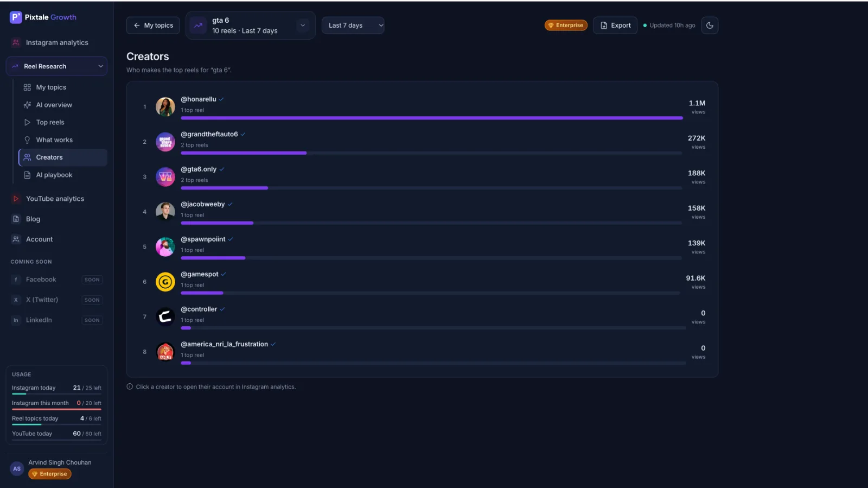Viewport: 868px width, 488px height.
Task: Click the @controller logo avatar
Action: 165,316
